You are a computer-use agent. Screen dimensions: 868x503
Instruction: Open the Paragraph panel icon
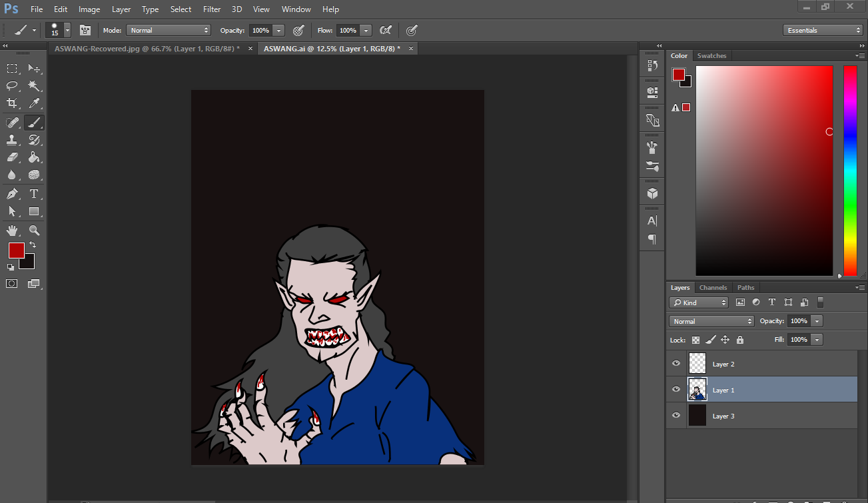652,239
